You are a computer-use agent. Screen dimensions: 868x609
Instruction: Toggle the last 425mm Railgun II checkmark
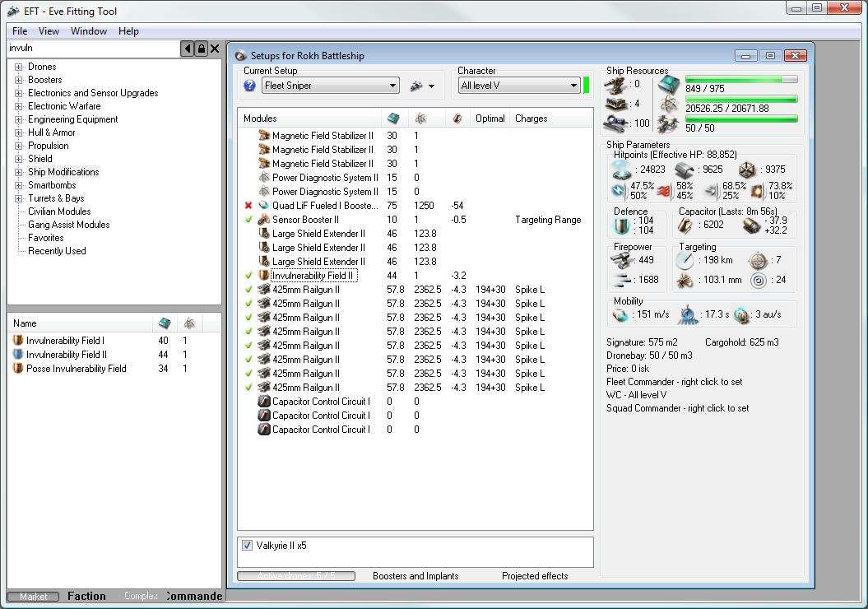pyautogui.click(x=248, y=388)
